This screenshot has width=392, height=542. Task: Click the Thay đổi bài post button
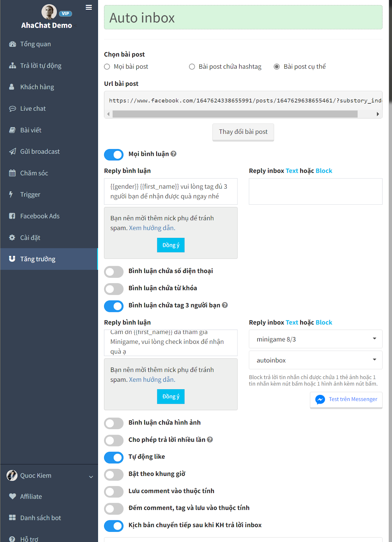coord(243,132)
